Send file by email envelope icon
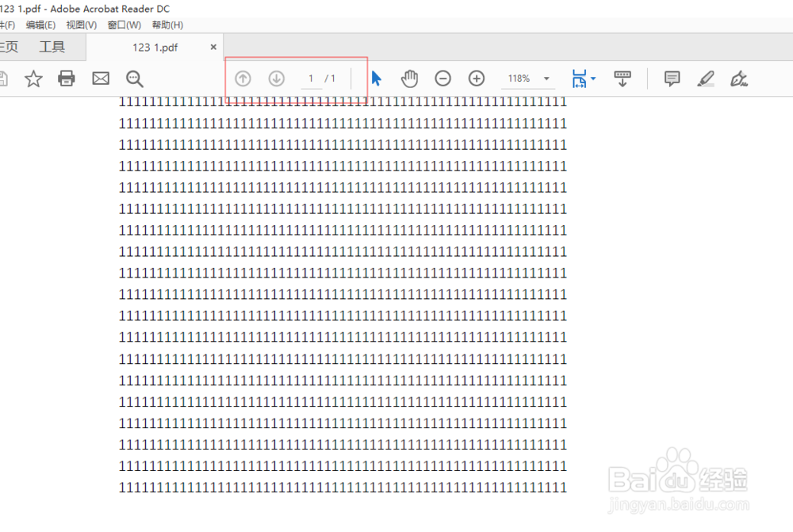The height and width of the screenshot is (532, 793). click(x=101, y=78)
